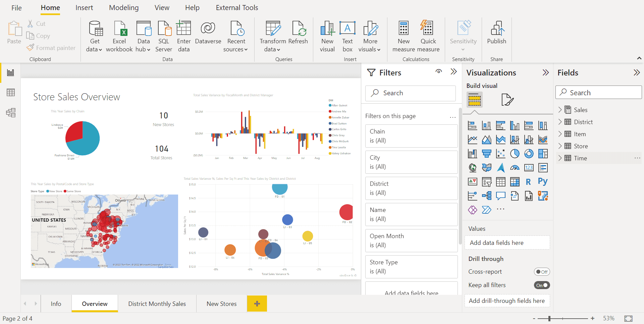
Task: Insert a Python visual
Action: point(543,181)
